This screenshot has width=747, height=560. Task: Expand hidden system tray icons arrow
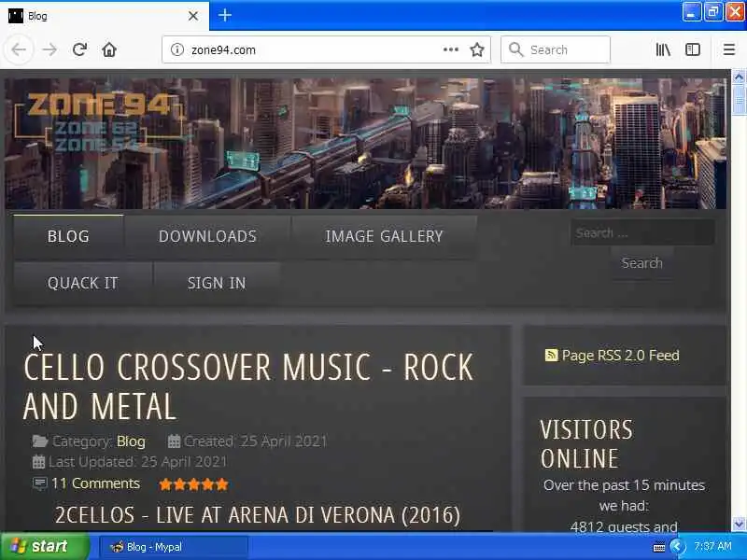(676, 546)
